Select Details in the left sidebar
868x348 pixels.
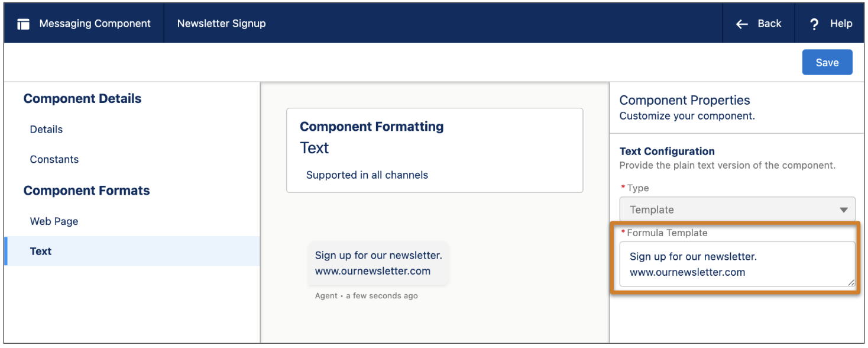pyautogui.click(x=46, y=129)
